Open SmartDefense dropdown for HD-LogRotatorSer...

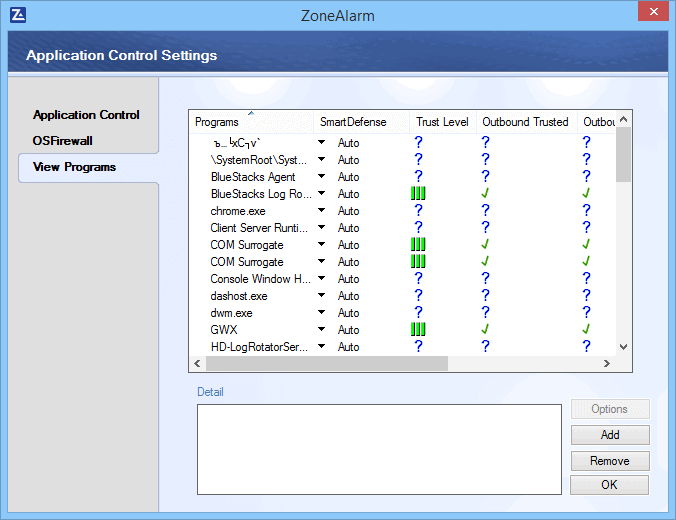point(322,346)
